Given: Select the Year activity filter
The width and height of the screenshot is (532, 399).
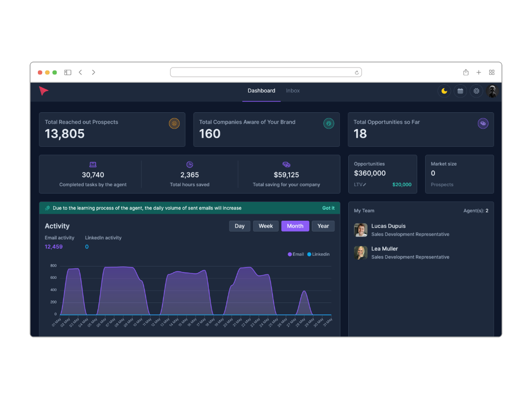Looking at the screenshot, I should pyautogui.click(x=323, y=226).
